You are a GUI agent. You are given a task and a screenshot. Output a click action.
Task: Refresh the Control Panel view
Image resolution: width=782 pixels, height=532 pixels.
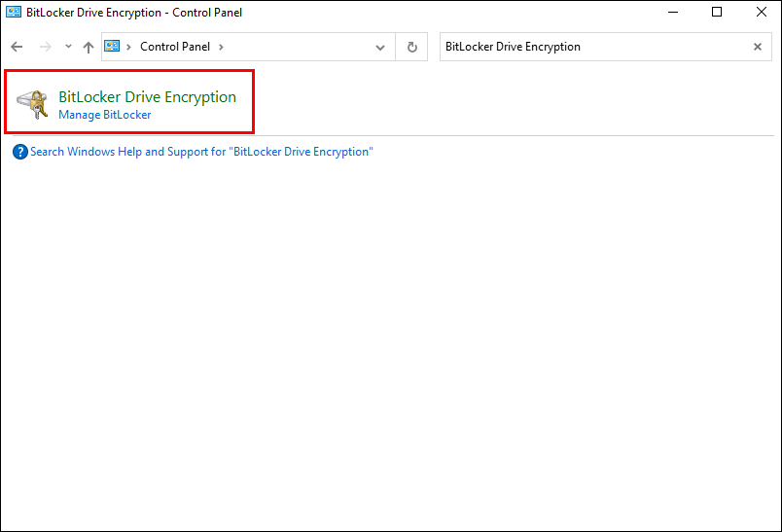pyautogui.click(x=412, y=47)
